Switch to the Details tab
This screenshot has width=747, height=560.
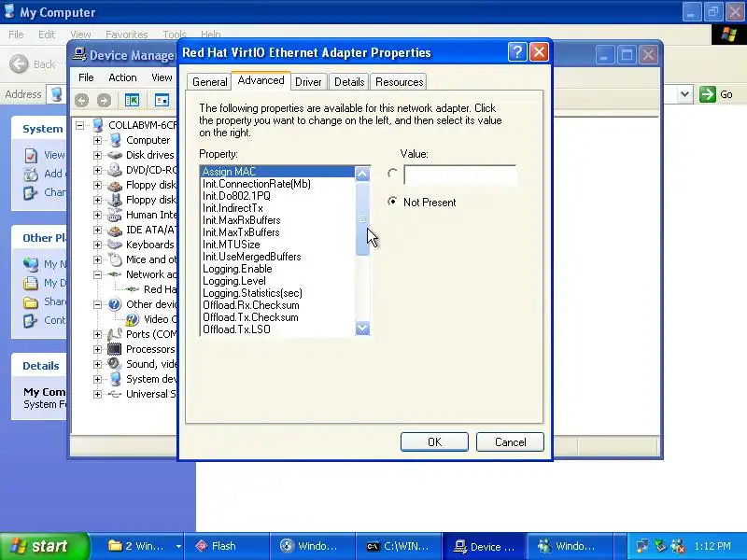(349, 82)
